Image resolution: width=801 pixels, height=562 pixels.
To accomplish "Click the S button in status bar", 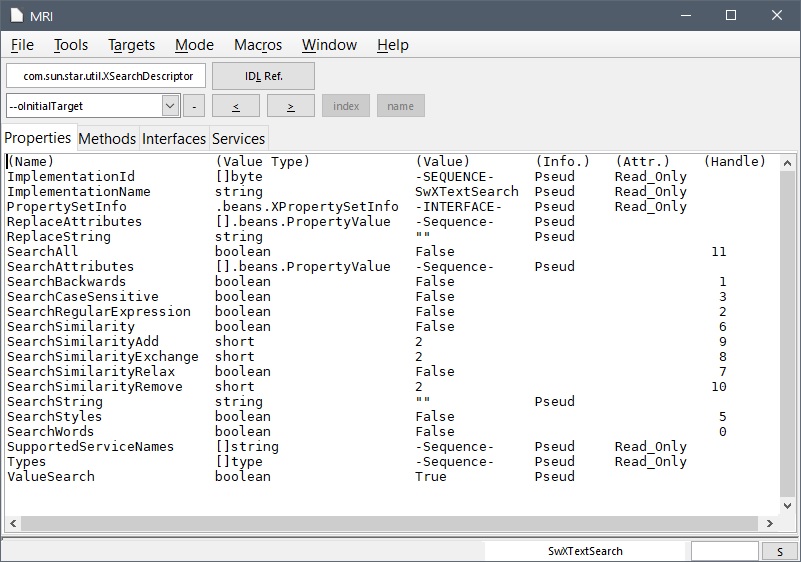I will [x=780, y=551].
